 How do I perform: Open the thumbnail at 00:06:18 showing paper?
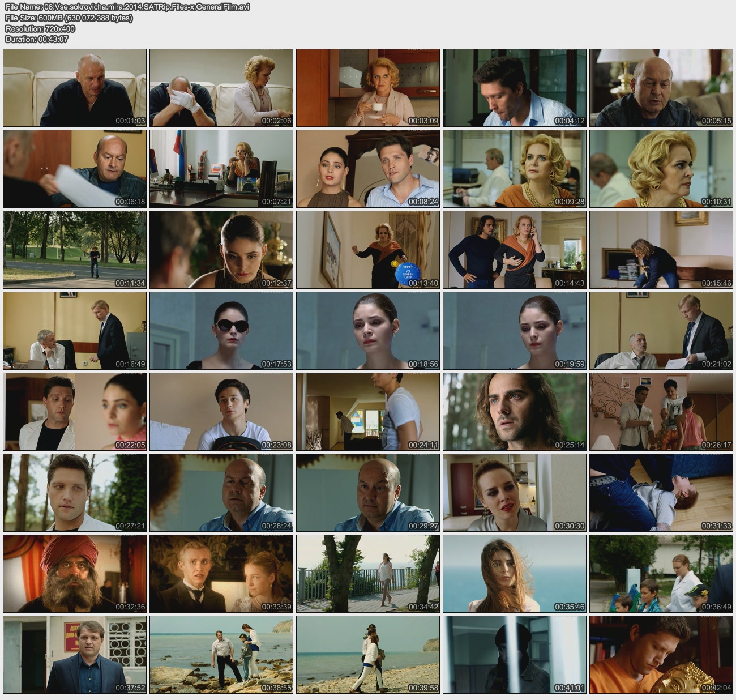click(75, 169)
